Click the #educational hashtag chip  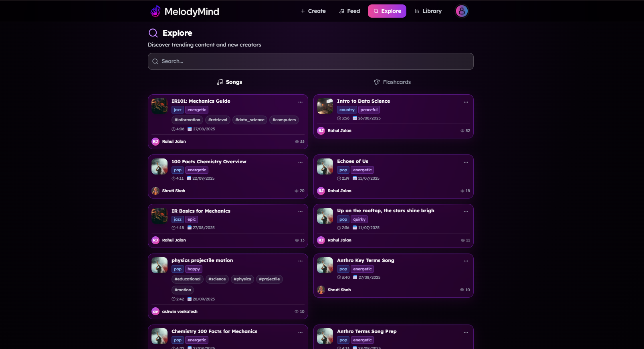[x=188, y=279]
